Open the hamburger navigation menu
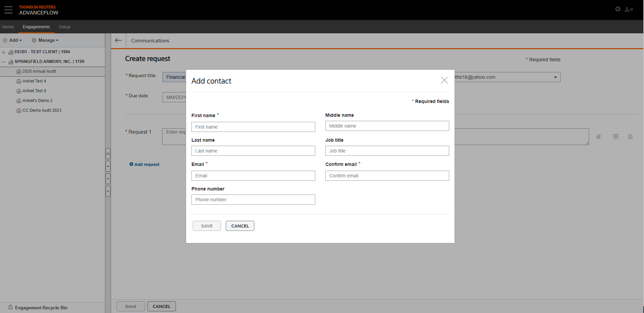The width and height of the screenshot is (644, 313). 8,10
